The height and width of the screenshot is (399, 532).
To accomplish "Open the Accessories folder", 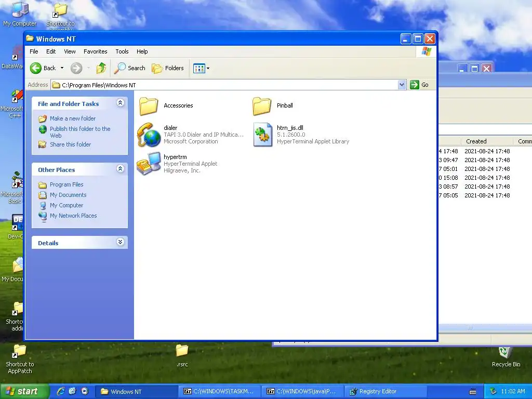I will tap(149, 106).
